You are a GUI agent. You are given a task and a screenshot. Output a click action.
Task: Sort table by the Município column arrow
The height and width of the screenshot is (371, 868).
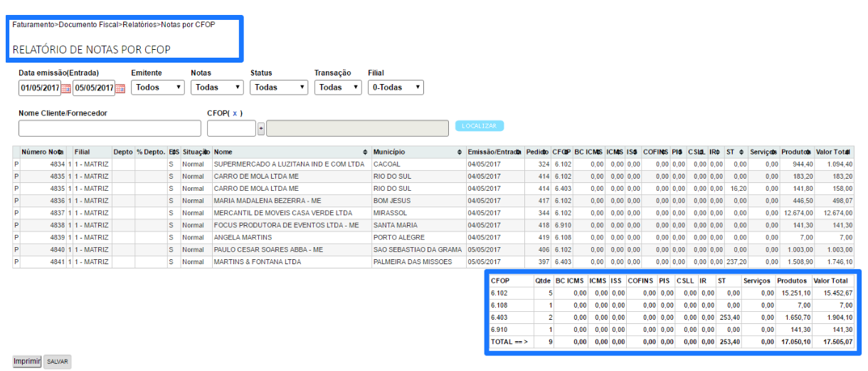tap(460, 152)
